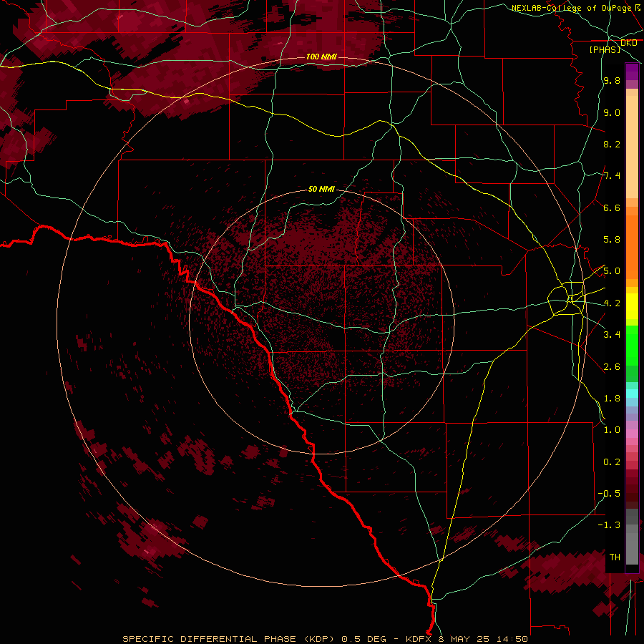
Task: Click the 5.0 legend value
Action: click(x=612, y=271)
